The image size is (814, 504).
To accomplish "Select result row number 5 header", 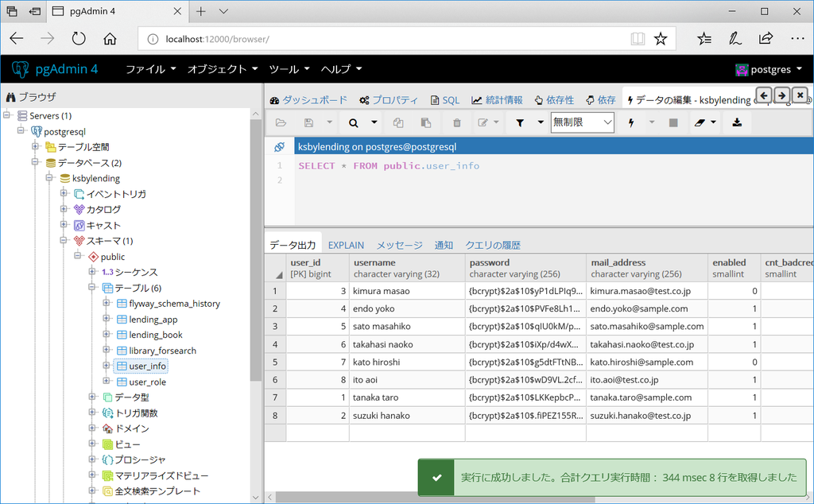I will pyautogui.click(x=275, y=362).
